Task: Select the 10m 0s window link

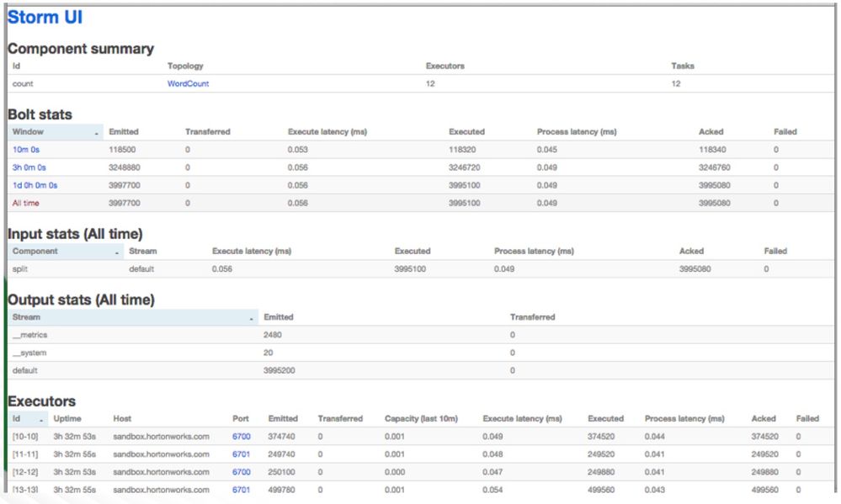Action: 27,150
